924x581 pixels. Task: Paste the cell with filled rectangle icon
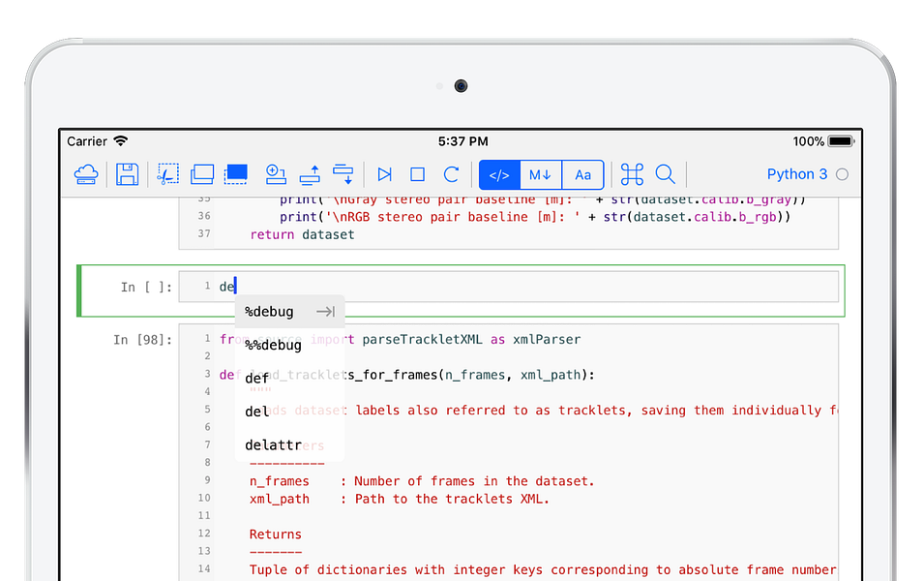236,174
